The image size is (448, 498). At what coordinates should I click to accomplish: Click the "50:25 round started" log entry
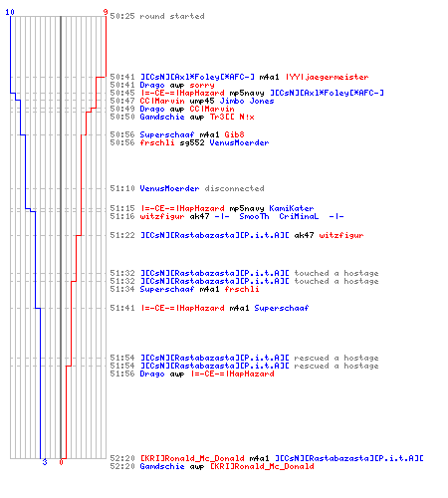click(x=157, y=16)
